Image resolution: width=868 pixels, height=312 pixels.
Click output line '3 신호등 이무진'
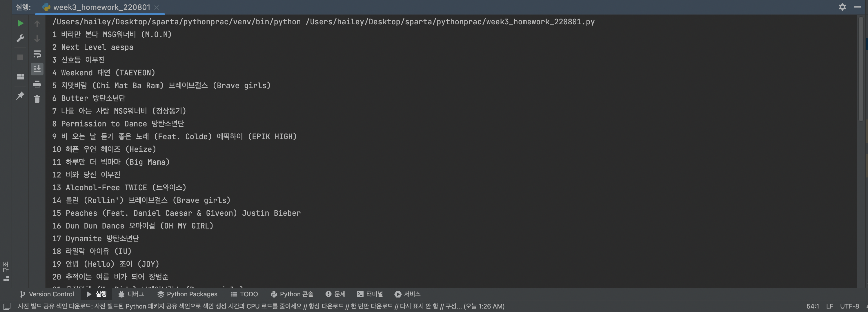click(78, 60)
